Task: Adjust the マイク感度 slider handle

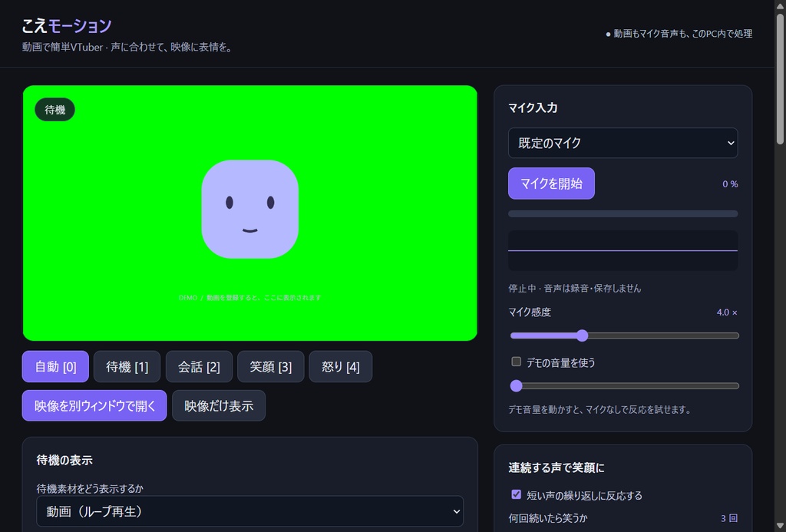Action: 582,335
